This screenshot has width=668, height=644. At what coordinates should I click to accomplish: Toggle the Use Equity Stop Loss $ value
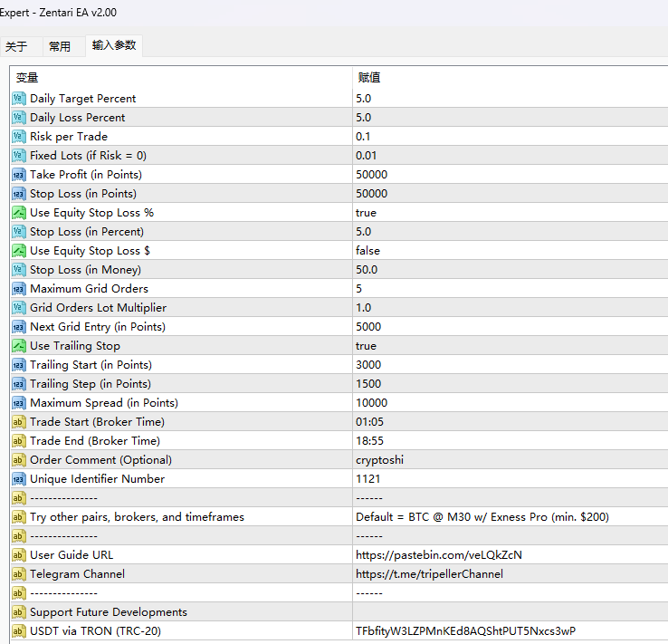pyautogui.click(x=367, y=250)
